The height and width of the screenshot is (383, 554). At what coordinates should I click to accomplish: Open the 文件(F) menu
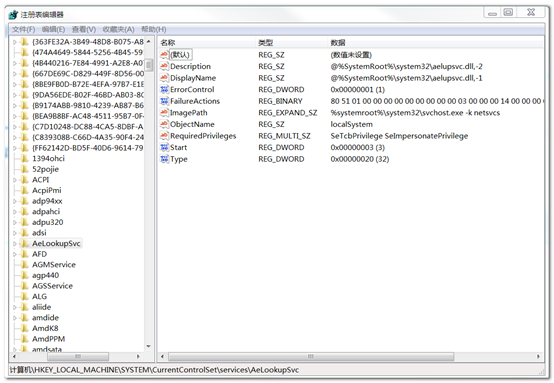tap(24, 29)
